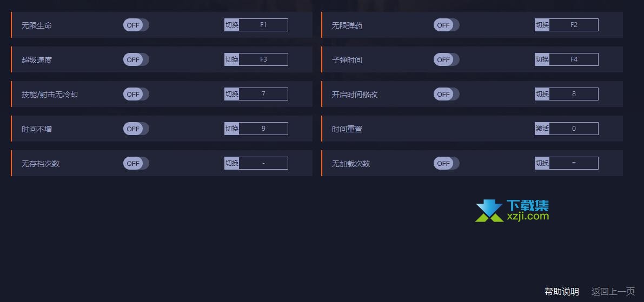Click the hotkey field showing 8

click(574, 93)
